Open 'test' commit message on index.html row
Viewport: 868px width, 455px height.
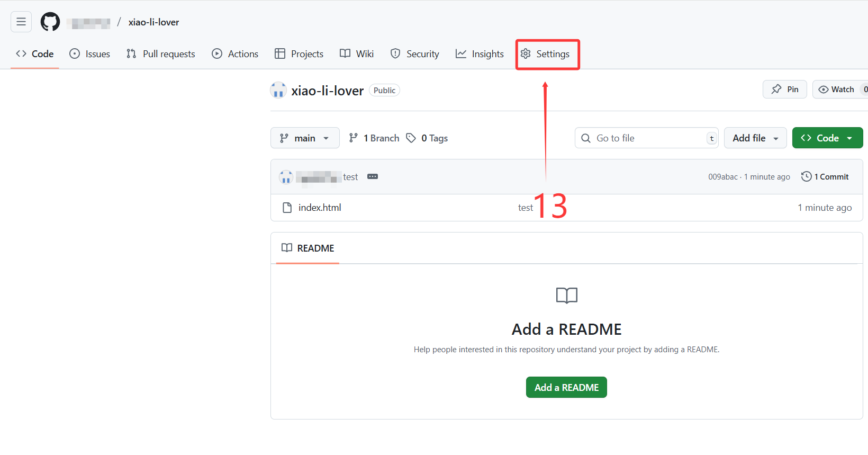(525, 208)
